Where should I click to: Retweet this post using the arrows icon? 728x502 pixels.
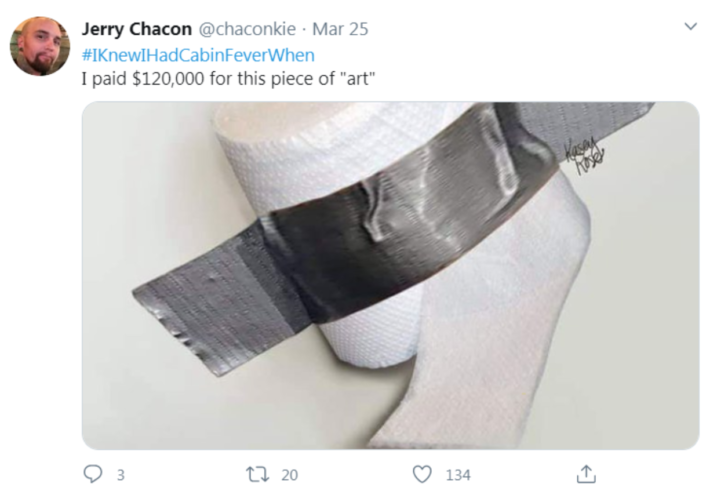(x=257, y=475)
